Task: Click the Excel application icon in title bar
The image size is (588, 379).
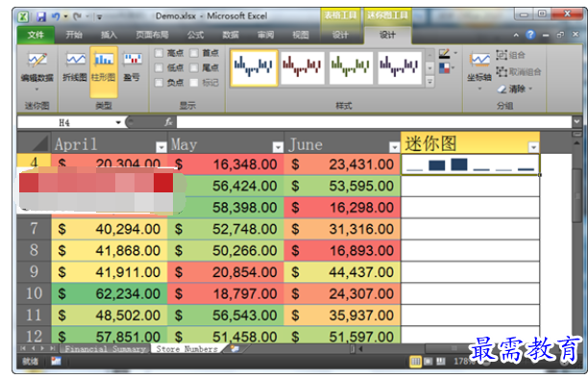Action: pos(23,16)
